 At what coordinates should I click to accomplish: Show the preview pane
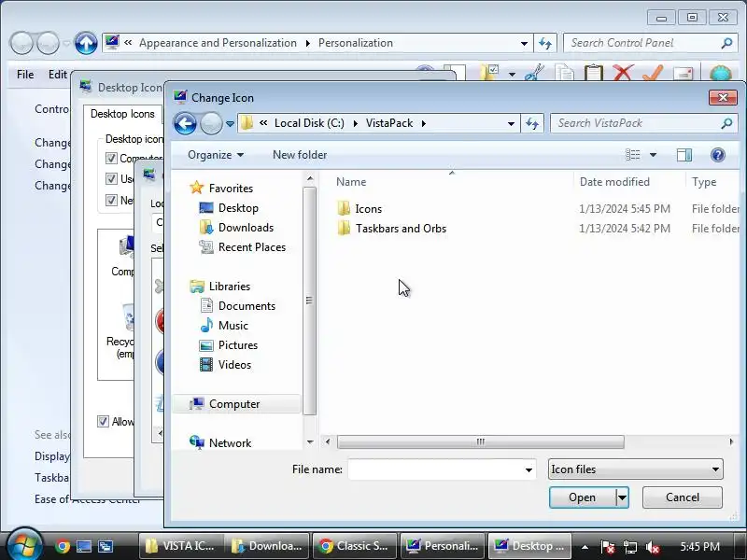[x=684, y=155]
